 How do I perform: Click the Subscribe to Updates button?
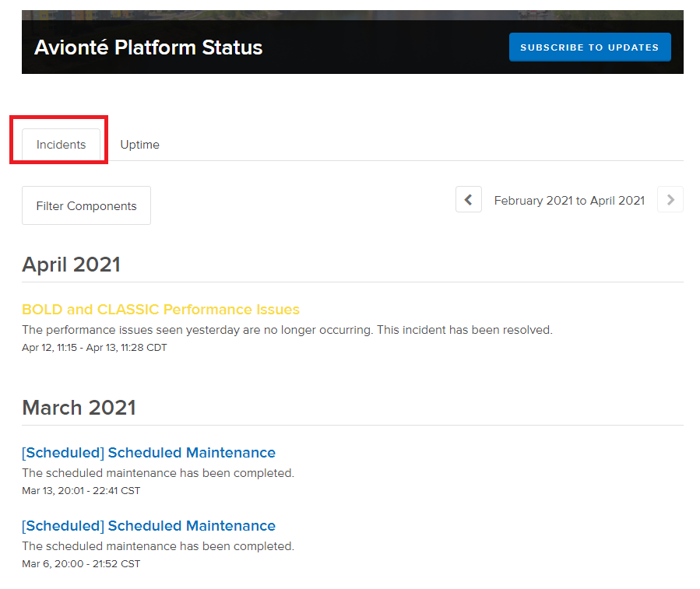point(589,47)
